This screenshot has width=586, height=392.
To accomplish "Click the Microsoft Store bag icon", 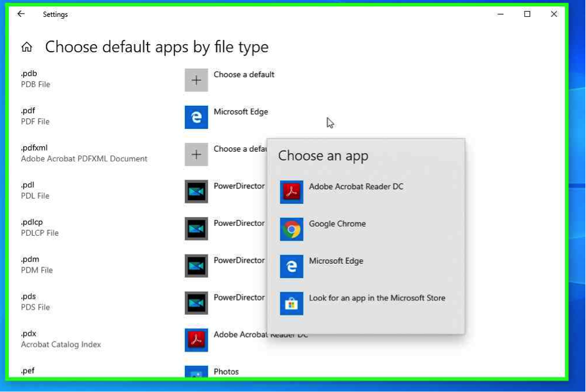I will [x=291, y=304].
